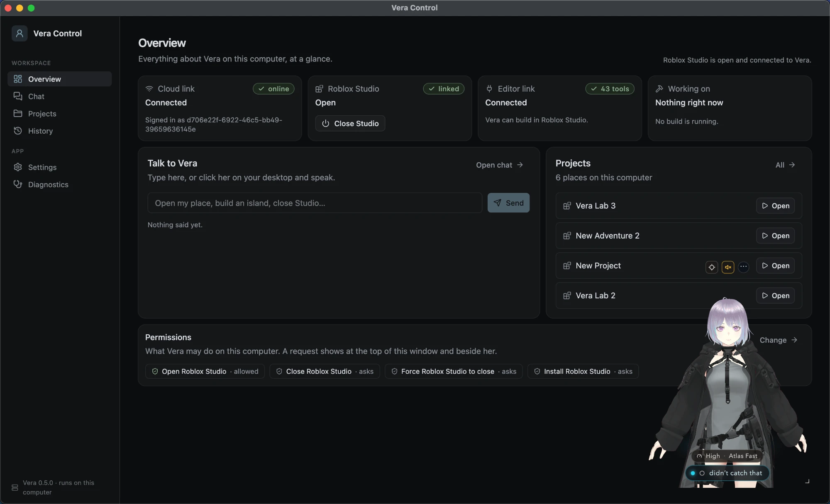
Task: Click the Vera Control profile avatar icon
Action: [x=20, y=33]
